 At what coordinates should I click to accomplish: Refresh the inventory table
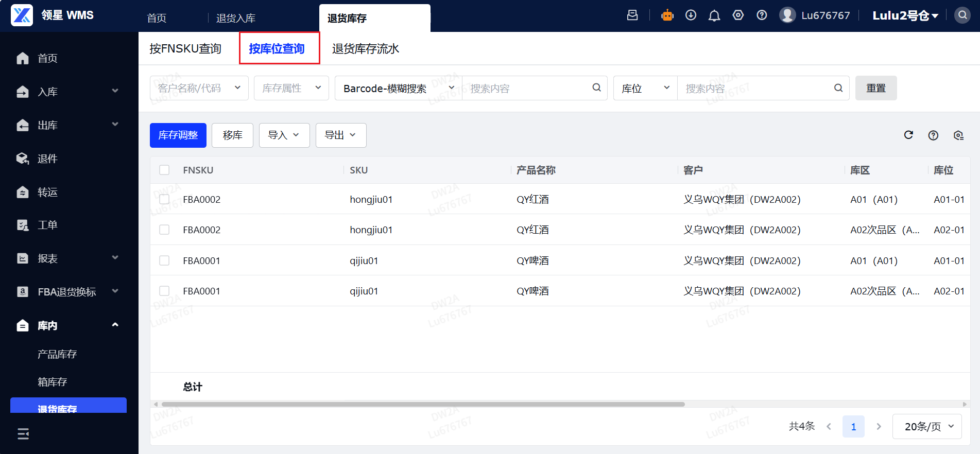[908, 135]
